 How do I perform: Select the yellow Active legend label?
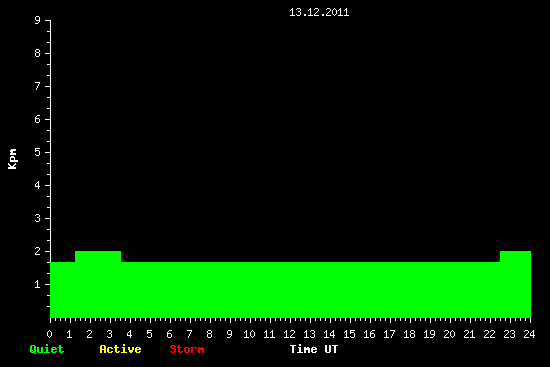pos(120,349)
